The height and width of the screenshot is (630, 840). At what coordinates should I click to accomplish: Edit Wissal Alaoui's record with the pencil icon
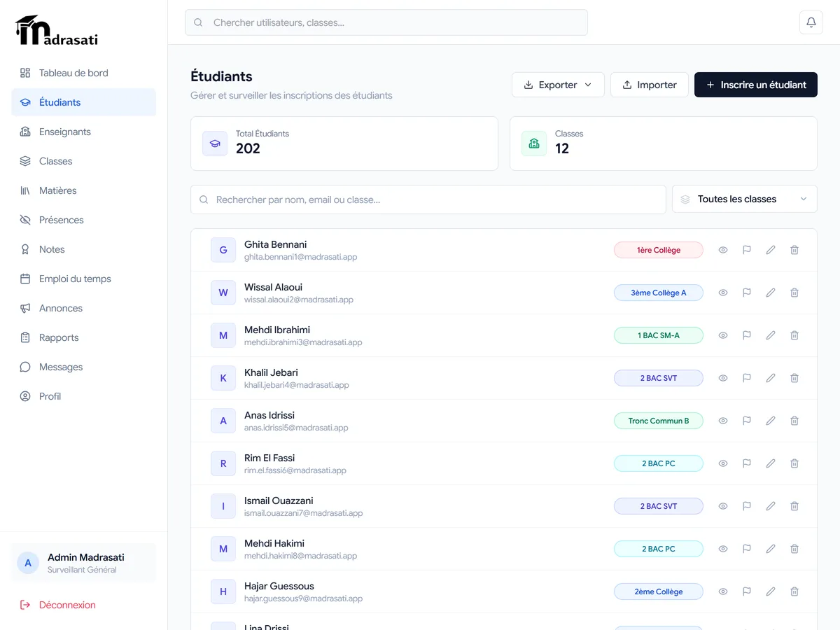[771, 293]
